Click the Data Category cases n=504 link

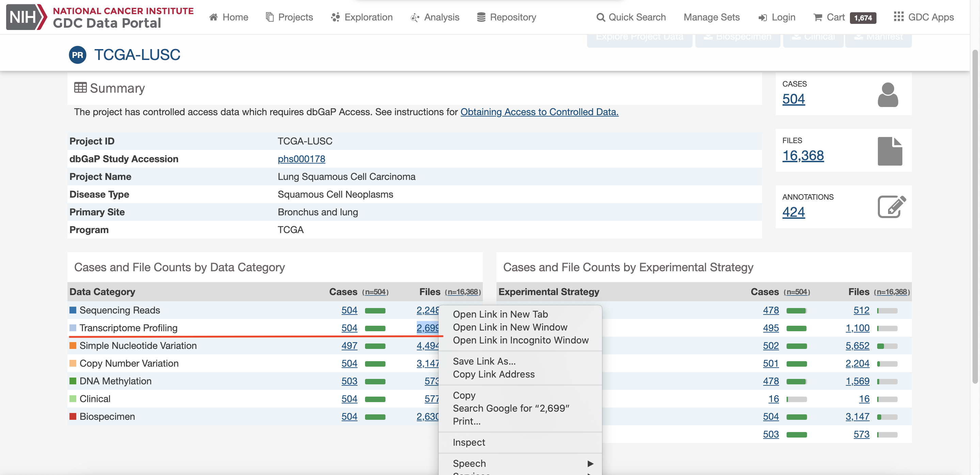(375, 292)
